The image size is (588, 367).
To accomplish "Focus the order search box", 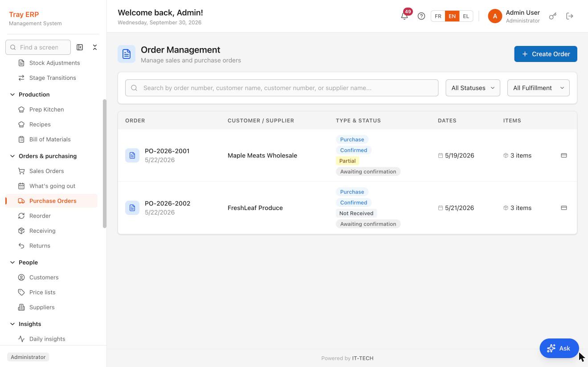I will (x=282, y=88).
